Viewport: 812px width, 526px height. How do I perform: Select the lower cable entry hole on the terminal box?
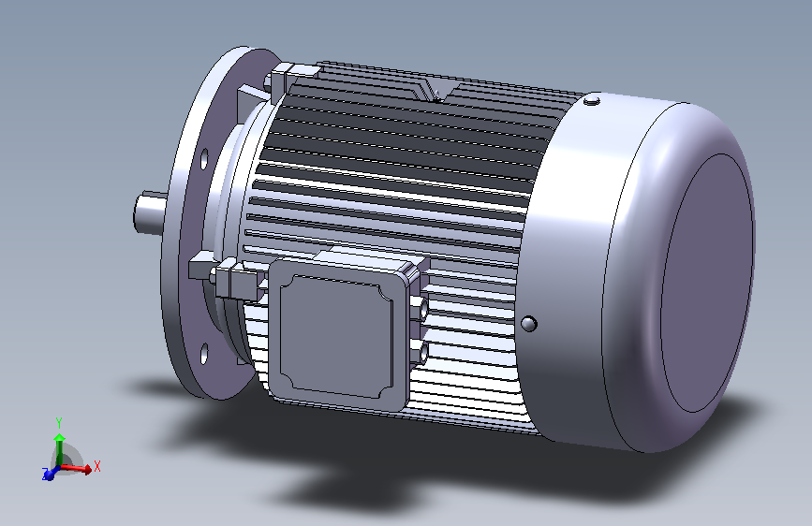[423, 352]
